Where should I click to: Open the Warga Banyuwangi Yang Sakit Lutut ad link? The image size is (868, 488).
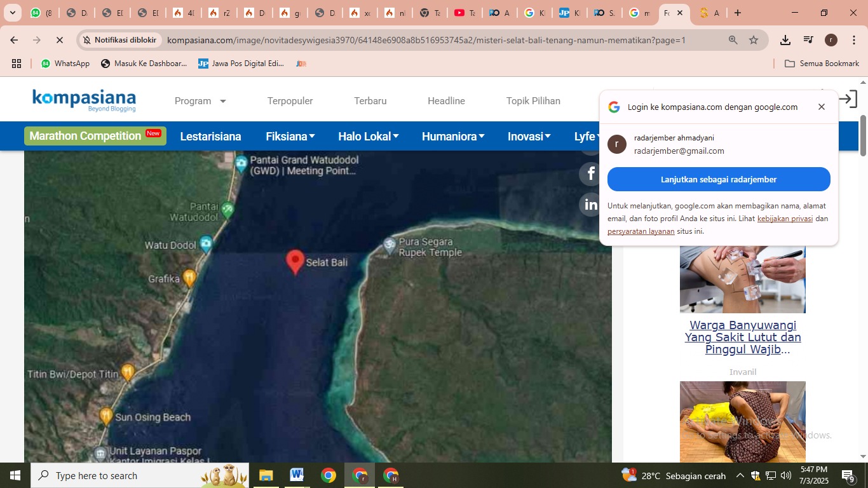(x=743, y=337)
